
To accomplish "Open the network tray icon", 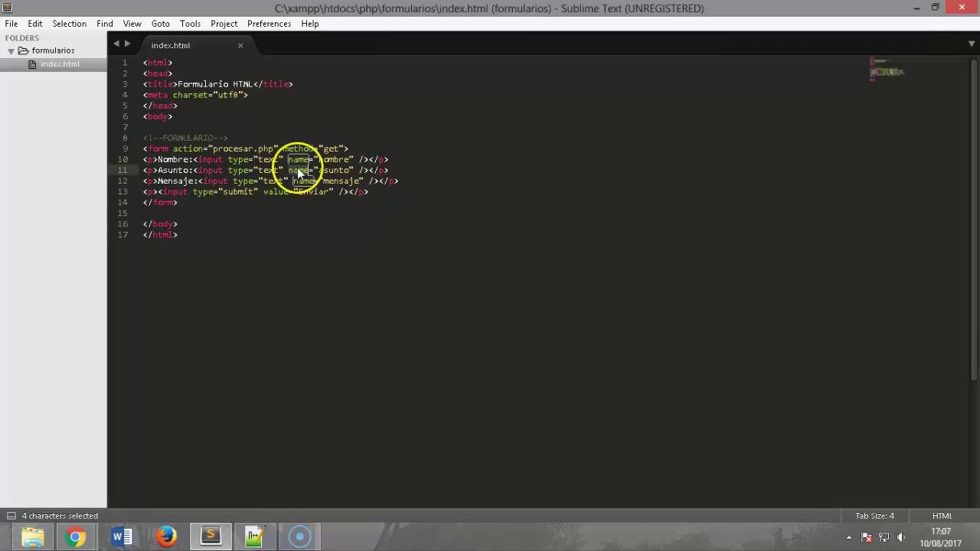I will [884, 537].
